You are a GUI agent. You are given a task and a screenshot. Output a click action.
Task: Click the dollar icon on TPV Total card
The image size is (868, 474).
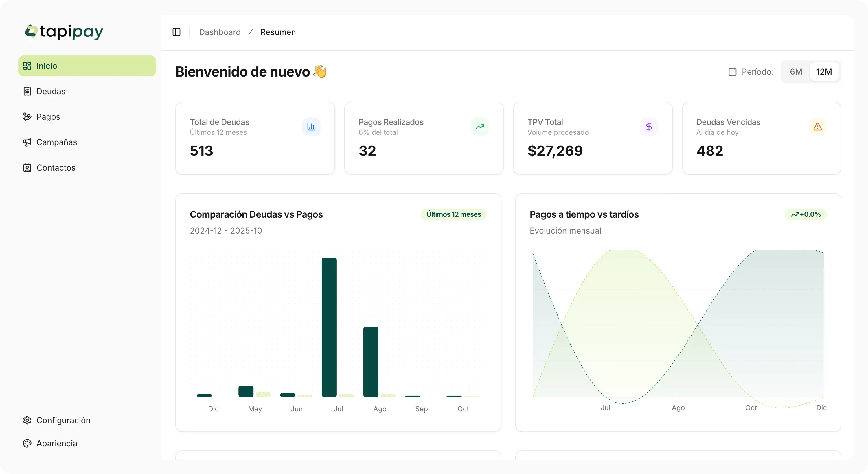[x=649, y=127]
